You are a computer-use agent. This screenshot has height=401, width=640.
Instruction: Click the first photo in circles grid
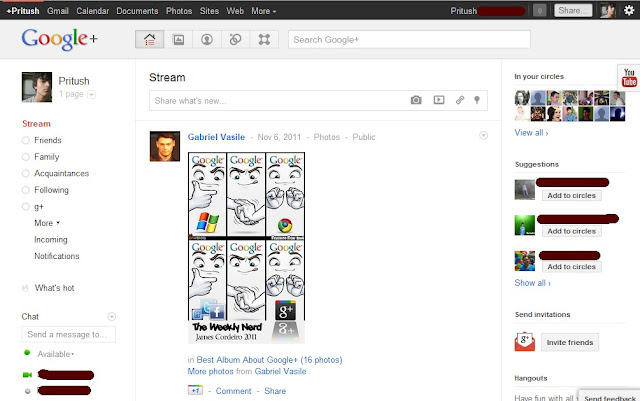(522, 98)
